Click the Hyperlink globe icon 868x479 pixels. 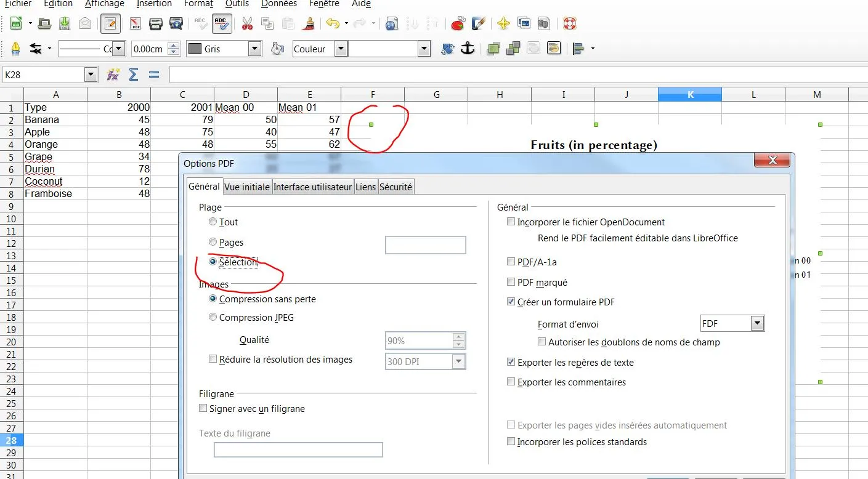(x=391, y=24)
